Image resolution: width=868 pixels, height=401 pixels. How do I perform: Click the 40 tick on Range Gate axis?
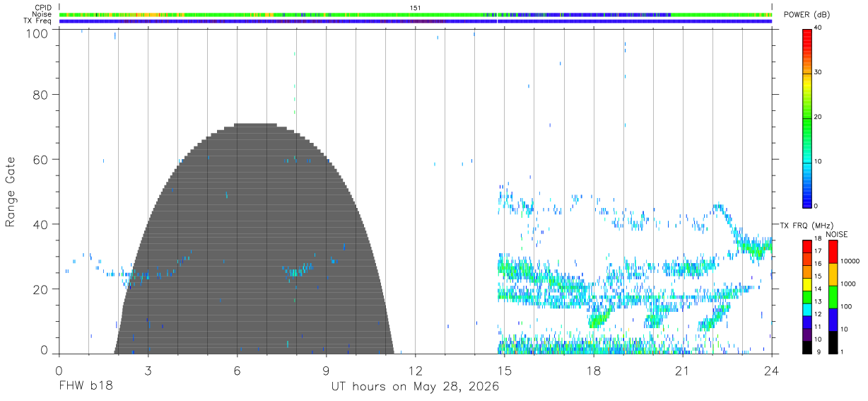click(42, 224)
